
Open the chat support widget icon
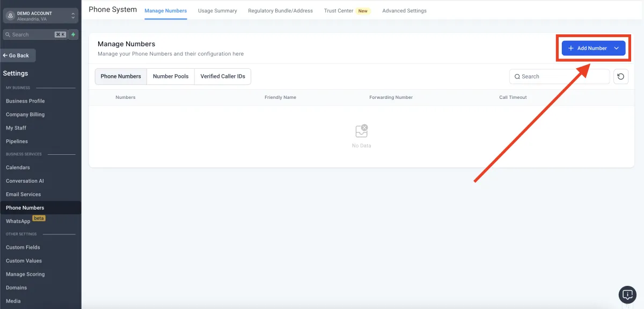[x=627, y=294]
